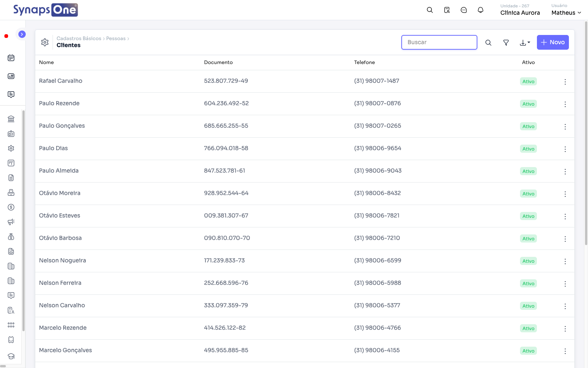
Task: Select document 928.952.544-64
Action: pos(226,193)
